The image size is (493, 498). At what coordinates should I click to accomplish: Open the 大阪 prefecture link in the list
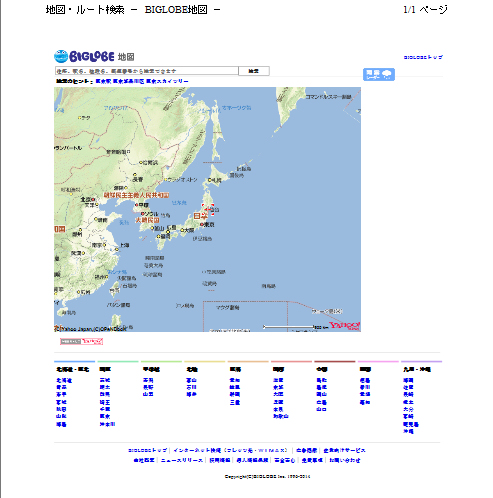pos(278,394)
